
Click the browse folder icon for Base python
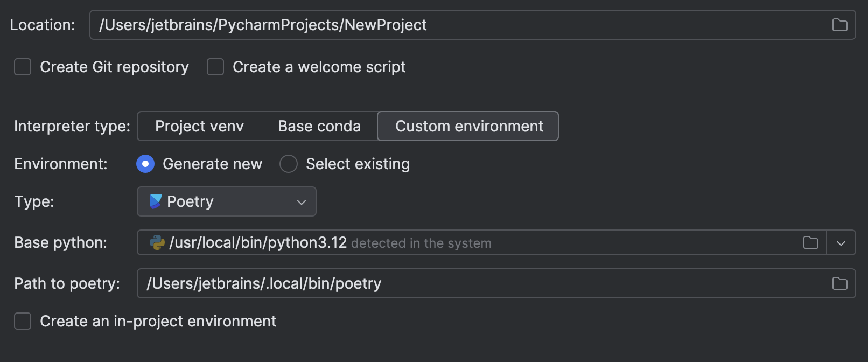point(810,243)
